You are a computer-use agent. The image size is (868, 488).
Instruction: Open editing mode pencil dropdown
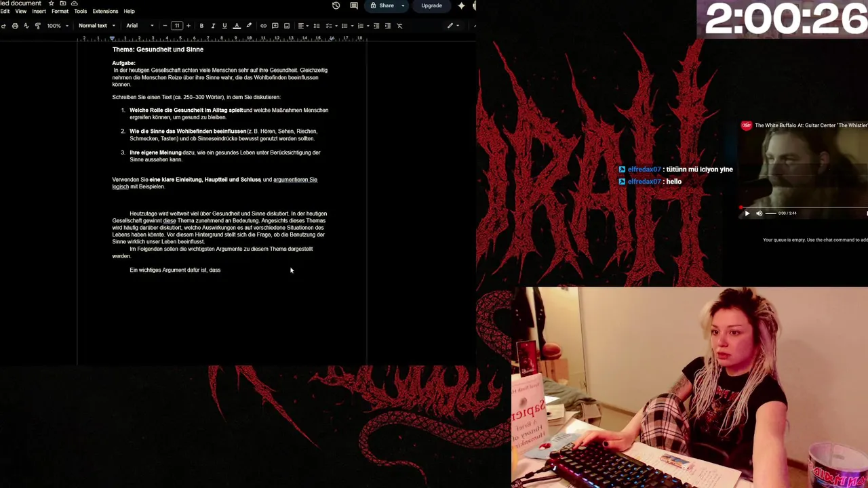453,26
